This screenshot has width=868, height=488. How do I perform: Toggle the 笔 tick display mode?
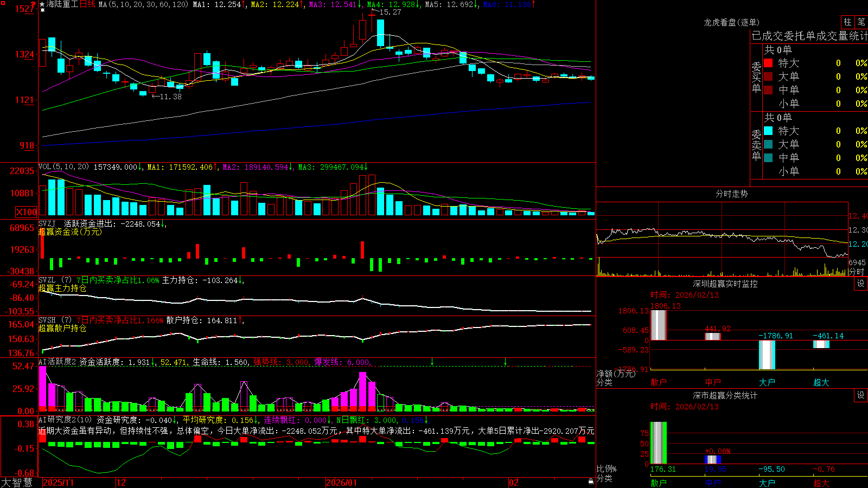coord(861,22)
